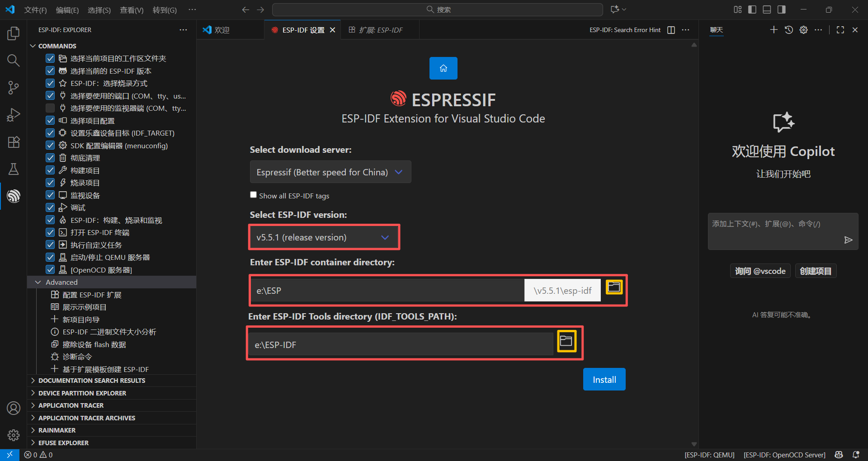
Task: Open the Extensions view
Action: point(14,142)
